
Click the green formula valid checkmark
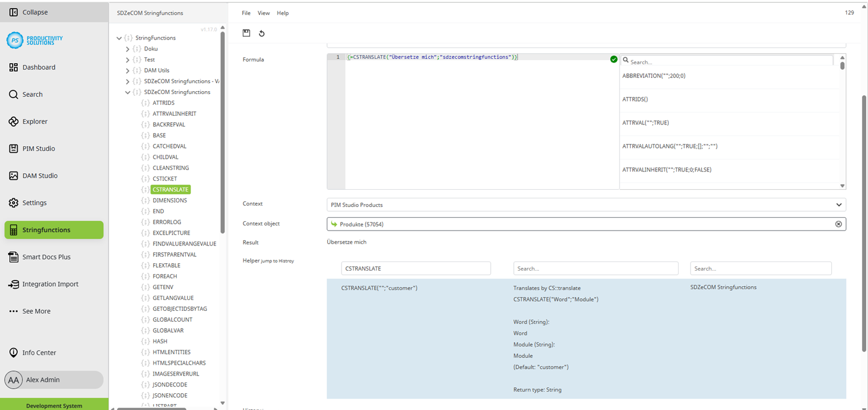point(614,59)
